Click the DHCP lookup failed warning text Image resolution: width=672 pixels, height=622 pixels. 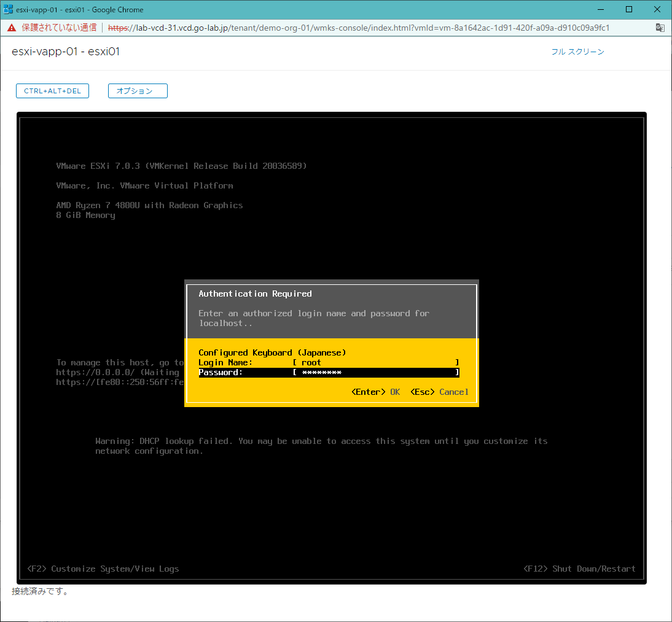[x=321, y=446]
